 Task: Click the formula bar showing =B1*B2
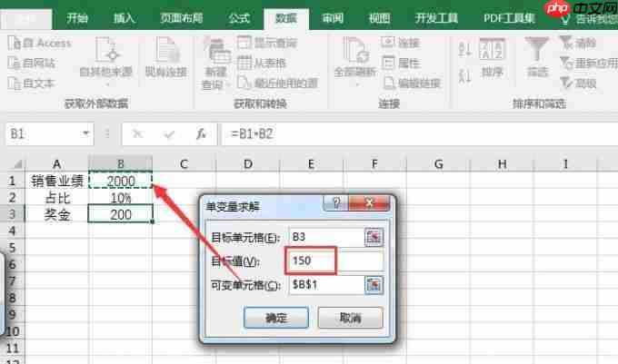[x=420, y=134]
